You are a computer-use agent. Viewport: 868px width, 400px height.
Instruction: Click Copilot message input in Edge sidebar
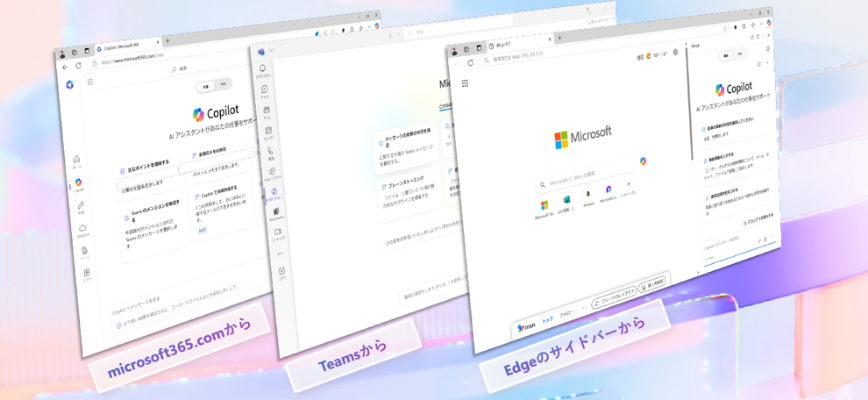(x=739, y=242)
